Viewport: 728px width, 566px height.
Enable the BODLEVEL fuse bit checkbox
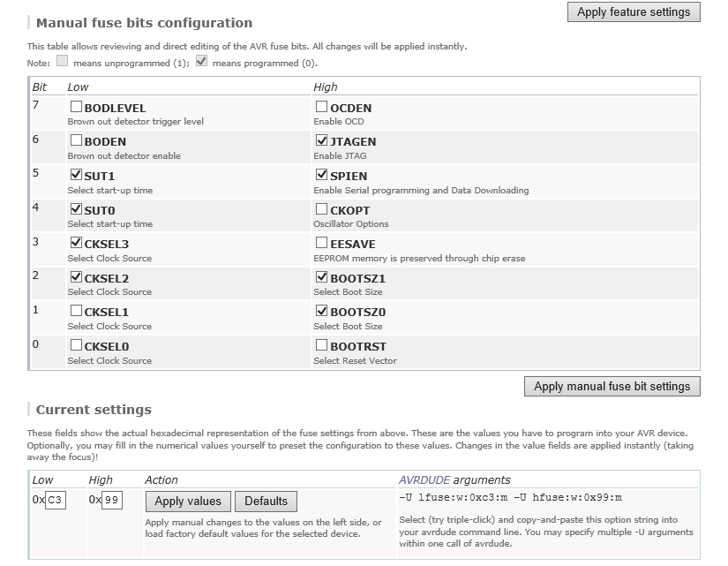tap(76, 107)
